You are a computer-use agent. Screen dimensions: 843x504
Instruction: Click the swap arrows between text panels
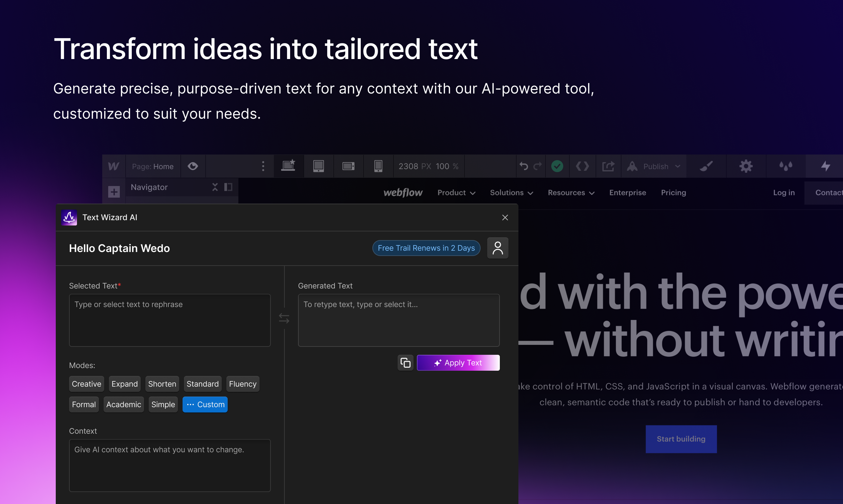pos(285,318)
